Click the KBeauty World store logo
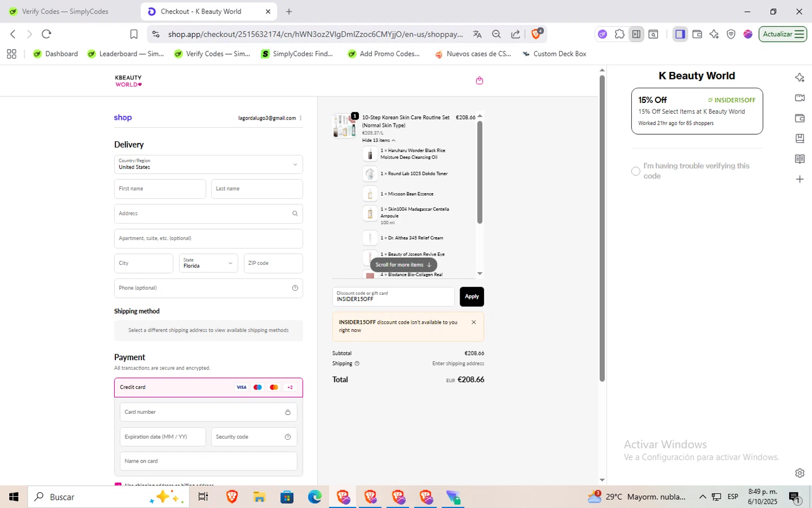The image size is (812, 508). [x=128, y=81]
